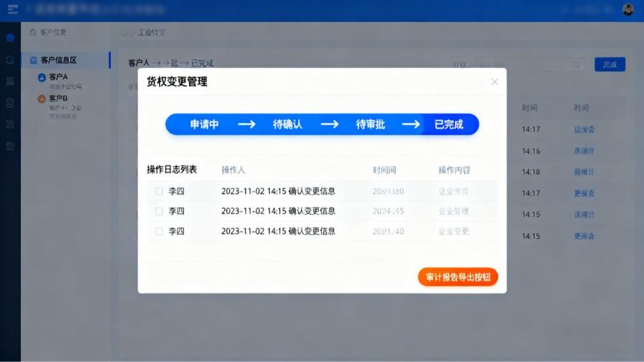Screen dimensions: 644x362
Task: Click the hamburger menu icon in top-left corner
Action: 12,9
